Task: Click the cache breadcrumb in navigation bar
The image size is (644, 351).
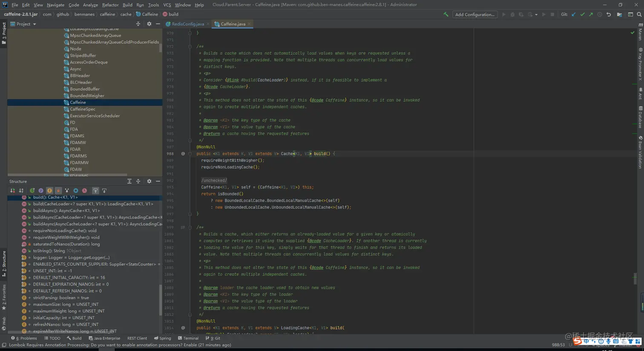Action: [126, 14]
